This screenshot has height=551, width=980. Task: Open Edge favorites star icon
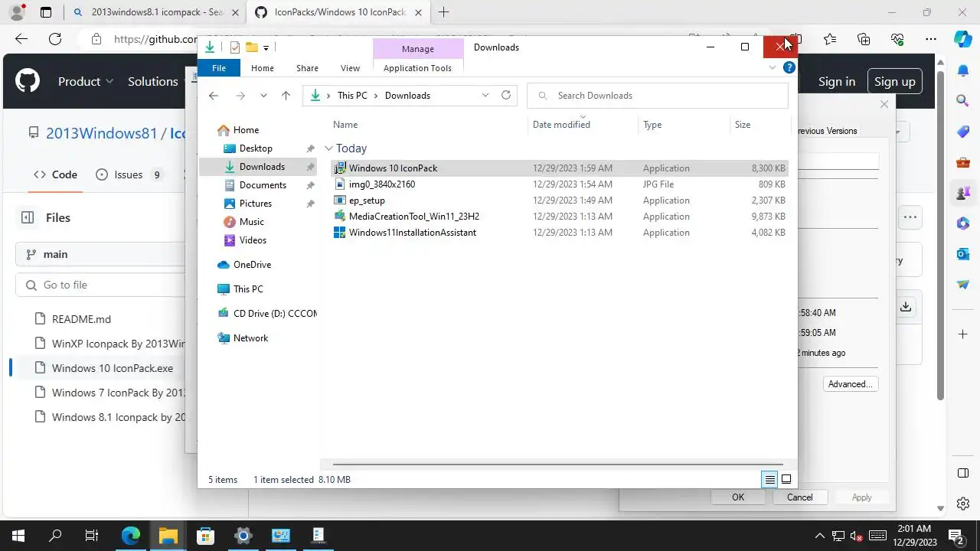click(x=830, y=39)
